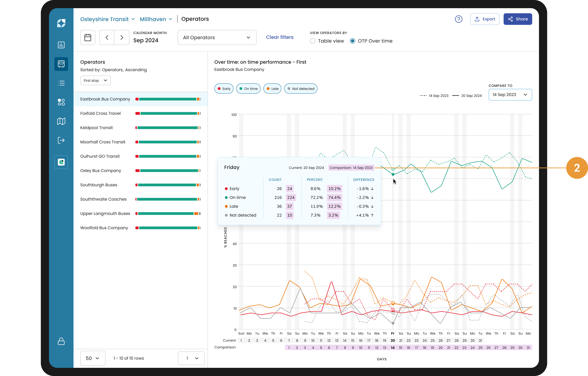
Task: Open the list view sidebar icon
Action: click(61, 83)
